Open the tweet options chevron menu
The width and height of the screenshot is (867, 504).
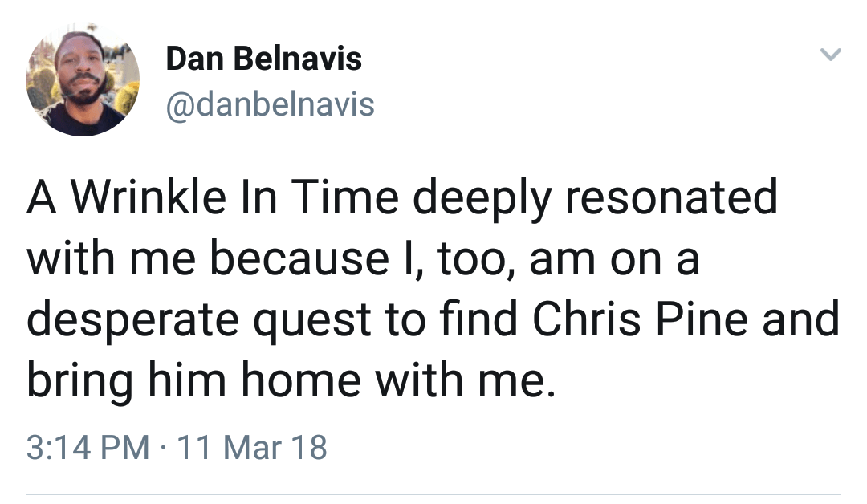click(x=830, y=55)
